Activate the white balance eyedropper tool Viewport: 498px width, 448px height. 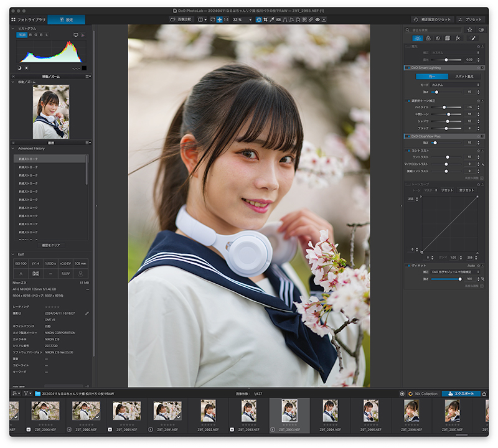click(x=272, y=19)
